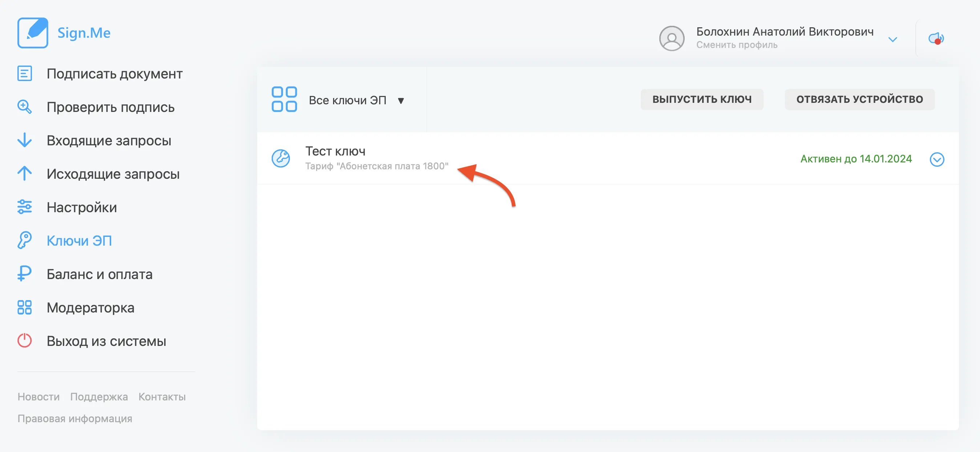The width and height of the screenshot is (980, 452).
Task: Click the up arrow icon for Исходящие запросы
Action: click(25, 173)
